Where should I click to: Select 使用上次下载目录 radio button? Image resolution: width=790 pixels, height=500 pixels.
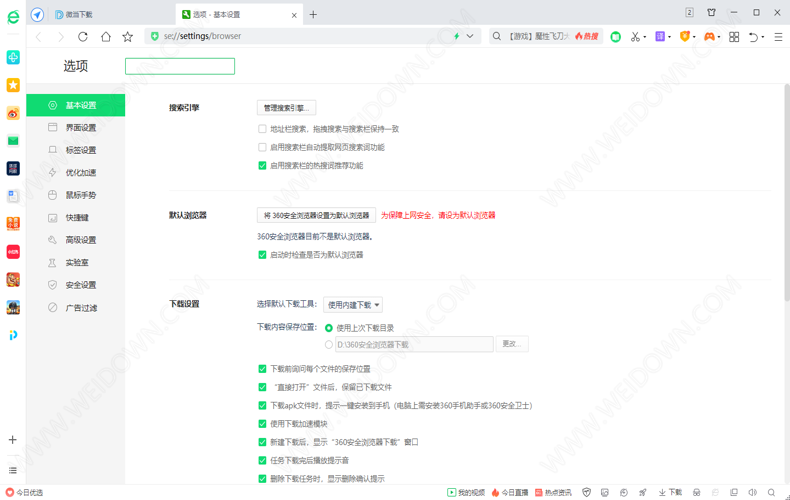tap(329, 328)
